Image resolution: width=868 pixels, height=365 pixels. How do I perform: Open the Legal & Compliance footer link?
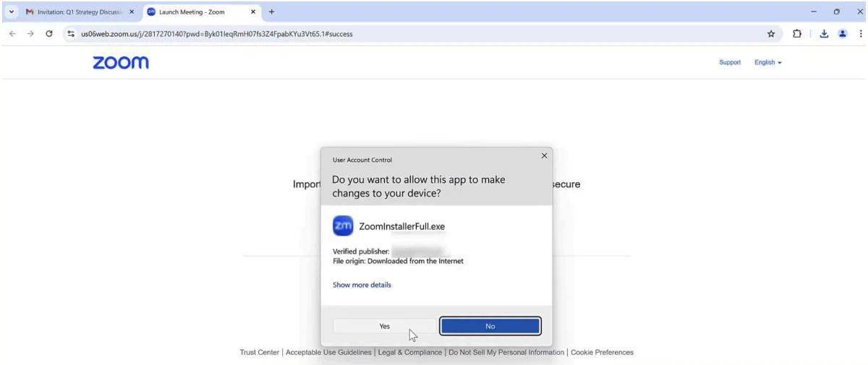(410, 353)
